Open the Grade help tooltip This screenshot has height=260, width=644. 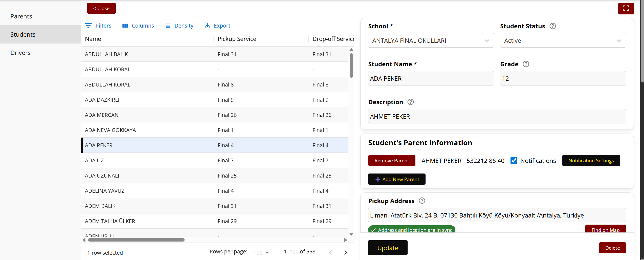coord(526,64)
